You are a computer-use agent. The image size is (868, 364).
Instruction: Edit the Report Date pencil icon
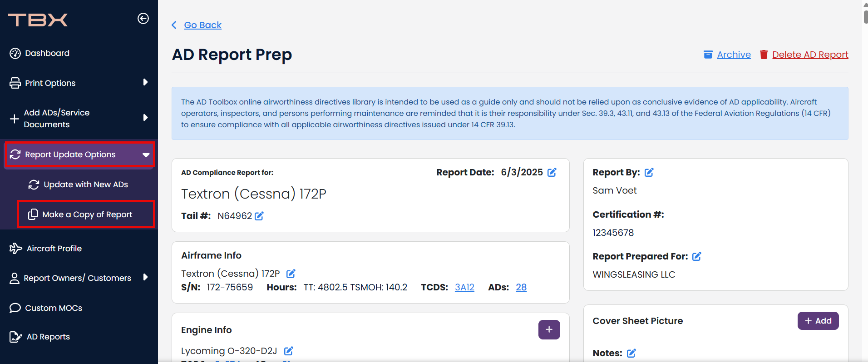click(x=552, y=172)
